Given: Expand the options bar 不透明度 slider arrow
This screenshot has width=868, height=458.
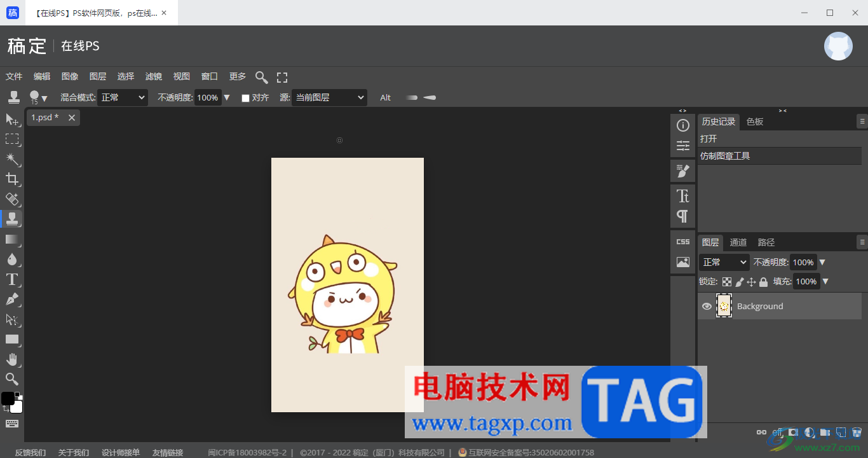Looking at the screenshot, I should [x=227, y=97].
